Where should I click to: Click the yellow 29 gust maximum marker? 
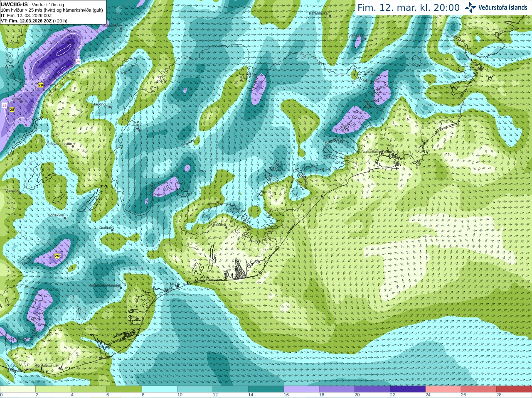pos(40,85)
